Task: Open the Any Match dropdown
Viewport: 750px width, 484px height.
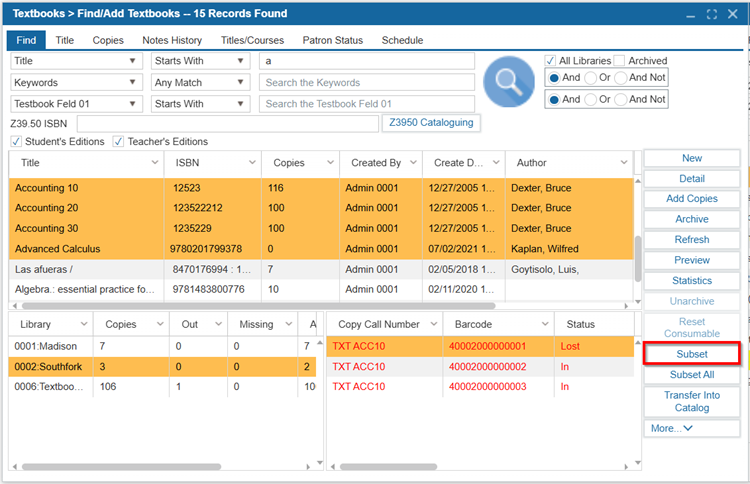Action: 240,82
